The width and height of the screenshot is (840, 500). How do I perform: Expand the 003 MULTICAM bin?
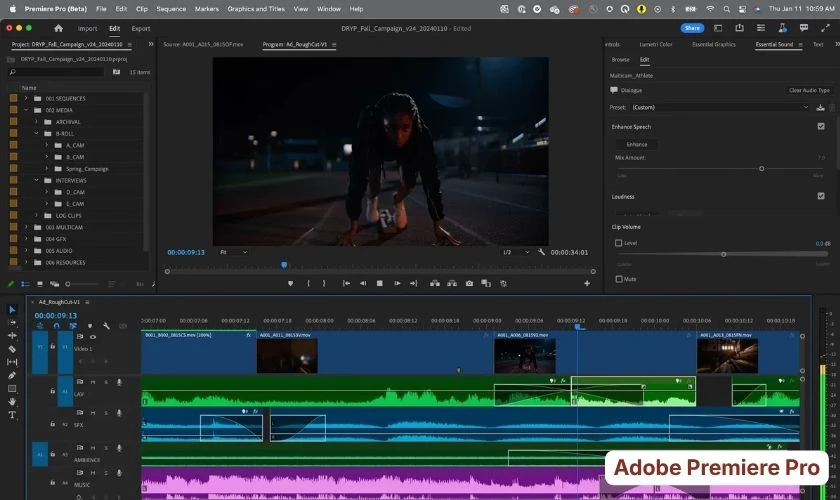[26, 227]
